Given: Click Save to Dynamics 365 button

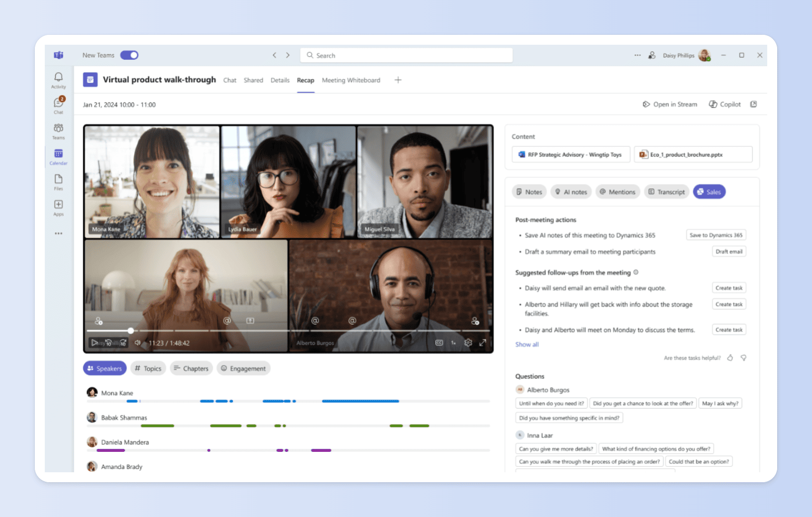Looking at the screenshot, I should point(716,235).
